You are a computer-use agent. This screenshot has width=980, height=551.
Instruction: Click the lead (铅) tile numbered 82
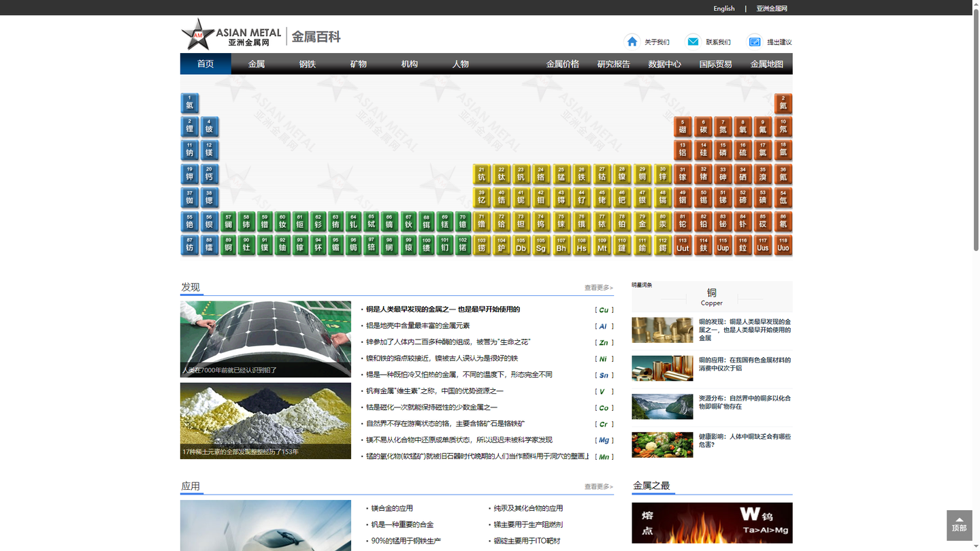pyautogui.click(x=703, y=221)
